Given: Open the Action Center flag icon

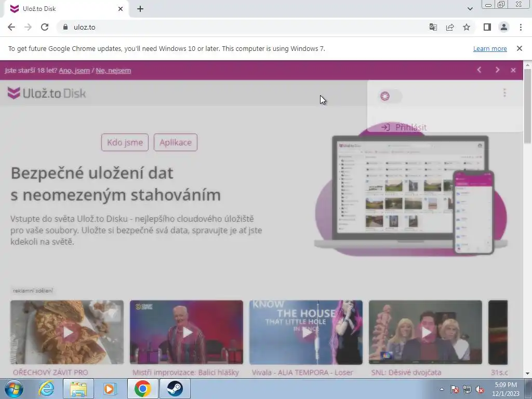Looking at the screenshot, I should click(454, 389).
